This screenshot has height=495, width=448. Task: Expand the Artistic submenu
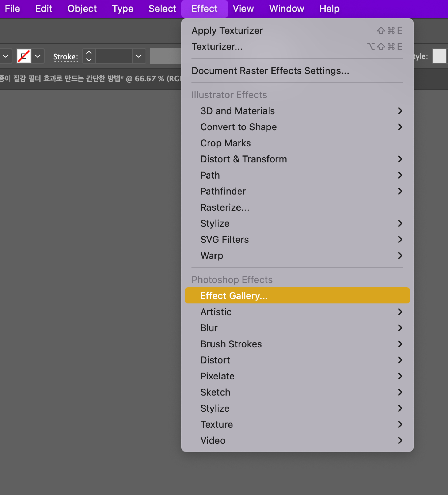(297, 312)
